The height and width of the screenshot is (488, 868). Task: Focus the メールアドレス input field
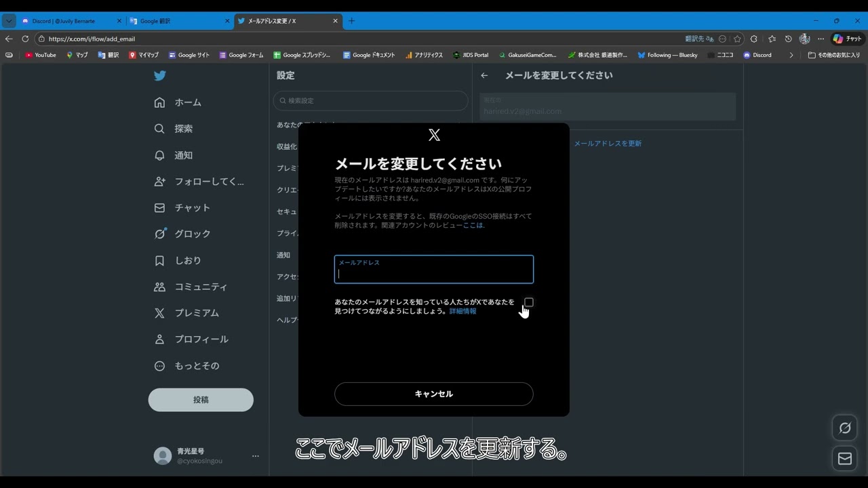pyautogui.click(x=434, y=269)
